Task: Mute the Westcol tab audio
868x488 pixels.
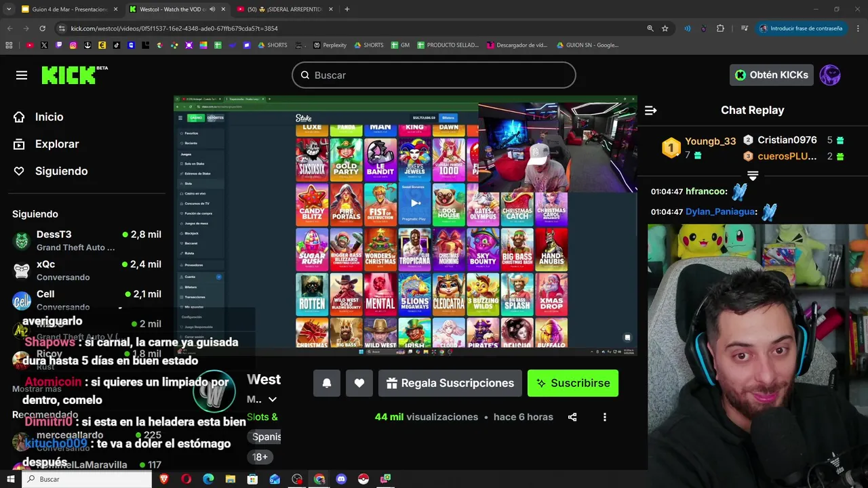Action: point(212,9)
